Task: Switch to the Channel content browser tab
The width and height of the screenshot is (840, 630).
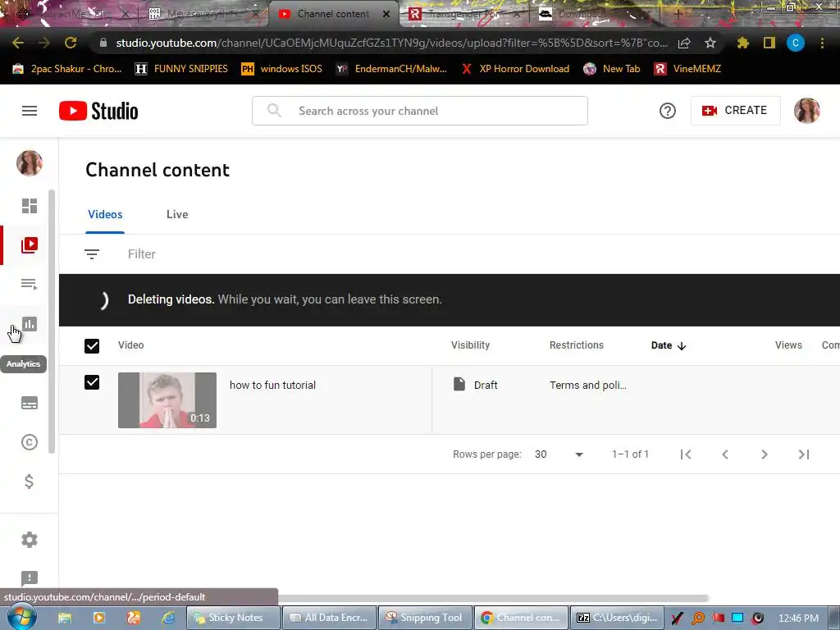Action: pyautogui.click(x=333, y=14)
